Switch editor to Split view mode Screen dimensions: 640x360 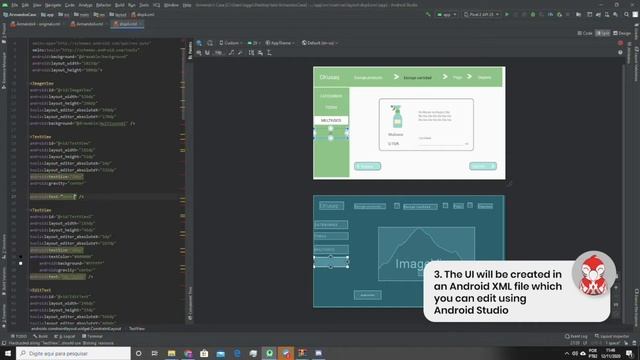coord(603,33)
